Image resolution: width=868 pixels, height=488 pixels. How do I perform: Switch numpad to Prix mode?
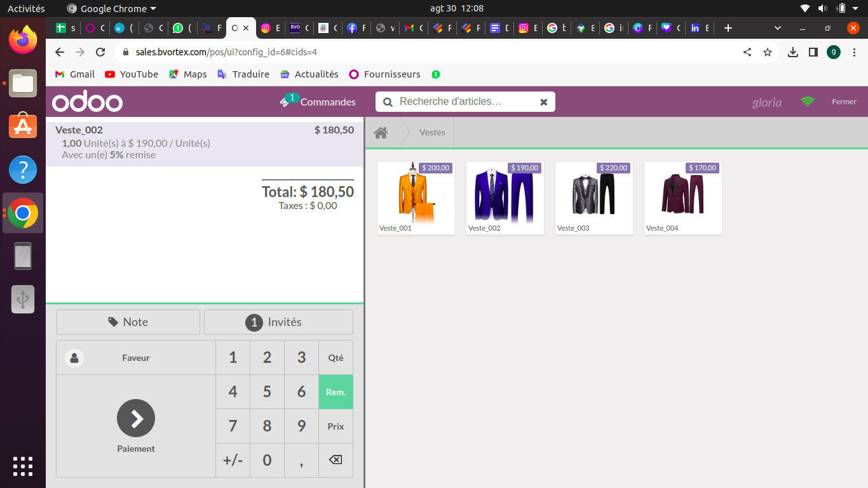[336, 426]
